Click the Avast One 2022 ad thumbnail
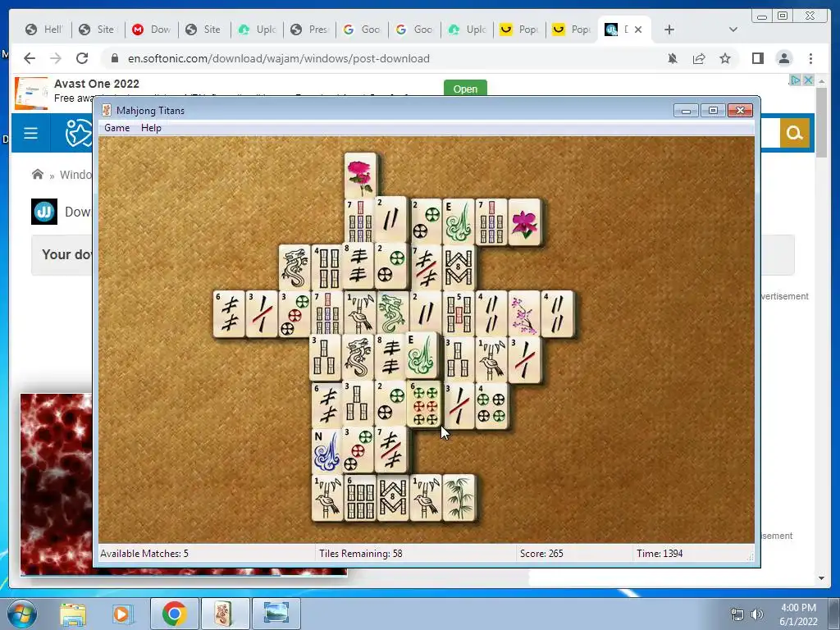840x630 pixels. click(x=31, y=94)
